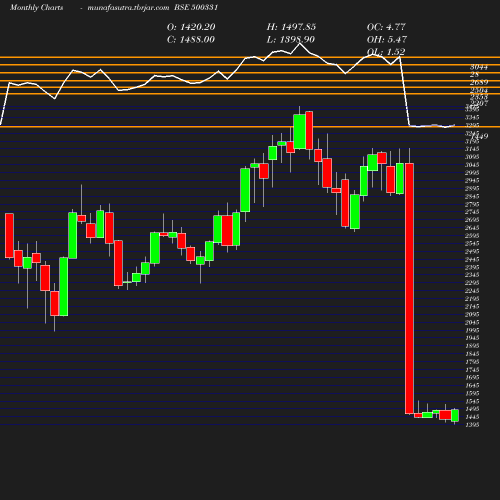Click the 1745 price axis label
This screenshot has width=500, height=500.
pos(472,370)
